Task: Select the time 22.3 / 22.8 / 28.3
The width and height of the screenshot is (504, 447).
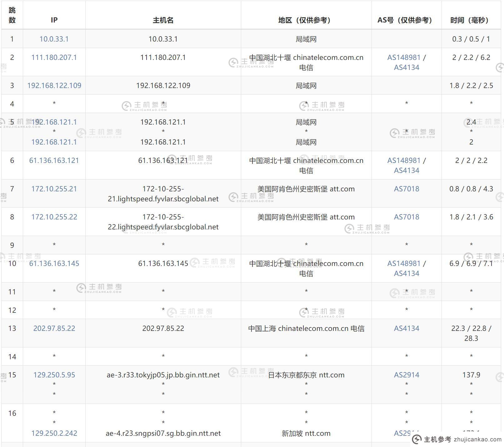Action: point(471,333)
